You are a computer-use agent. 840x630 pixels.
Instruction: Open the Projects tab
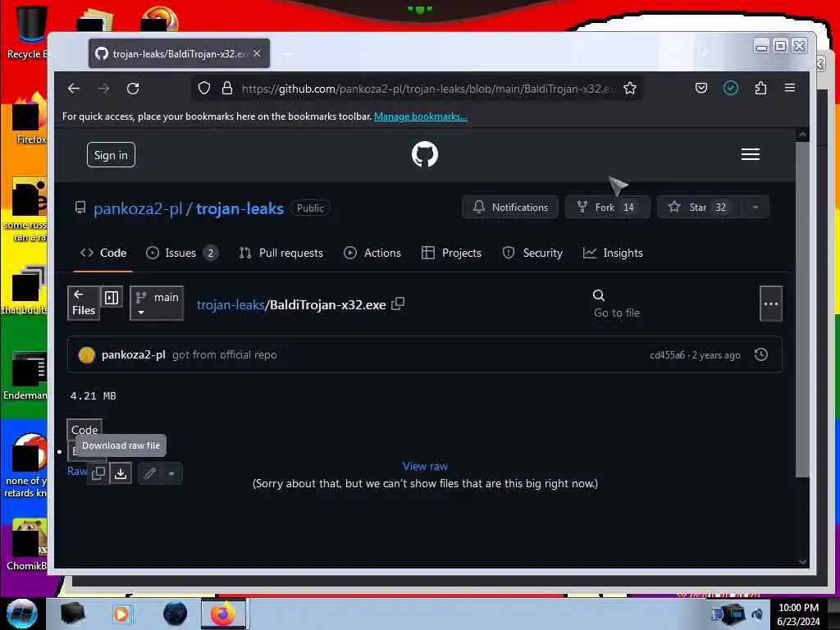pos(452,253)
